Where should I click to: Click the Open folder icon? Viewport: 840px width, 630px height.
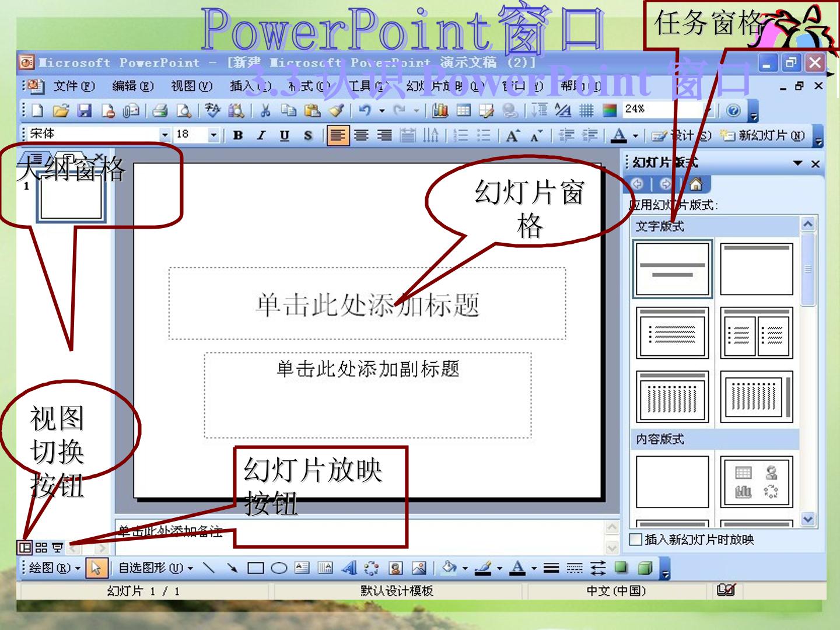tap(61, 110)
